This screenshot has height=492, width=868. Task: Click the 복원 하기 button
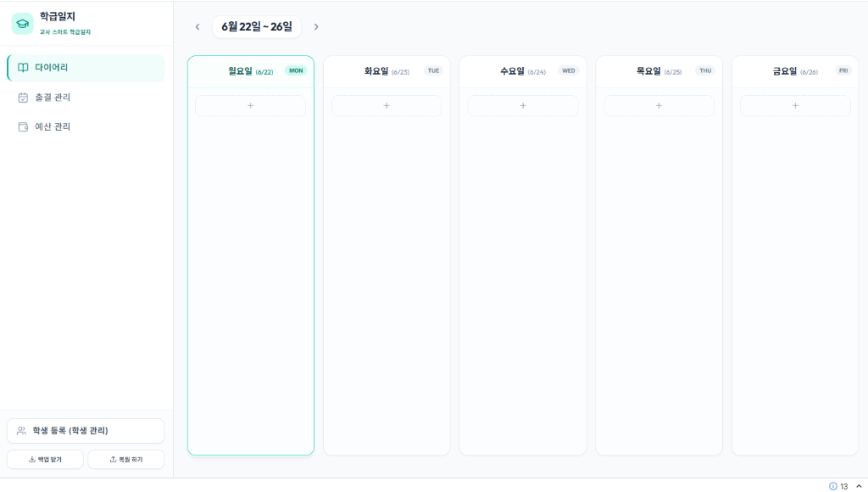(126, 459)
